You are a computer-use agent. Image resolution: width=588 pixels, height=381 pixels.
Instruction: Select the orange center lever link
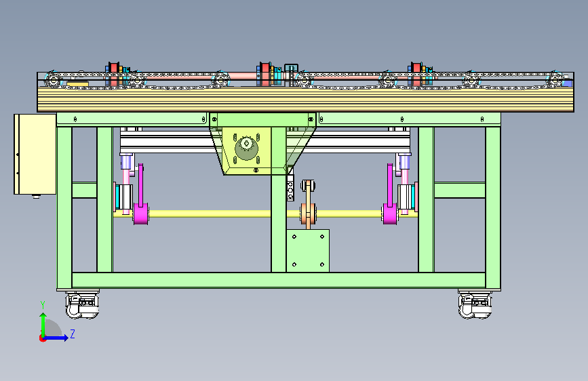309,204
